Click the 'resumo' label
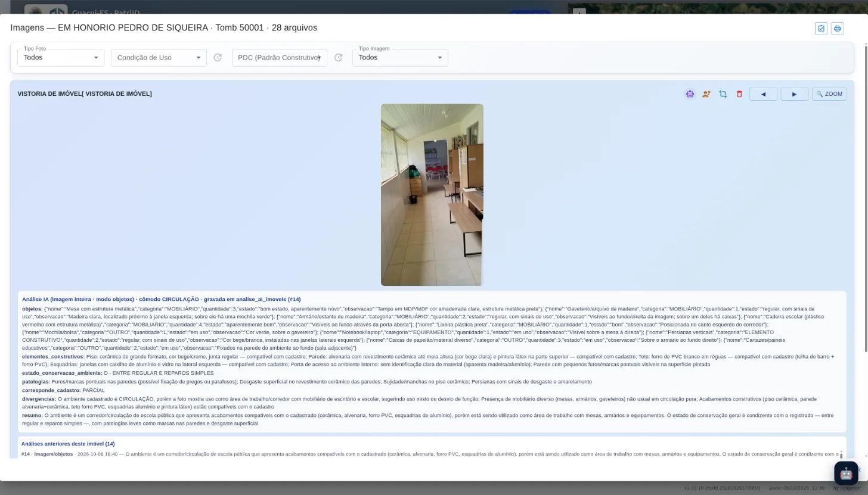Viewport: 868px width, 495px height. [x=32, y=415]
